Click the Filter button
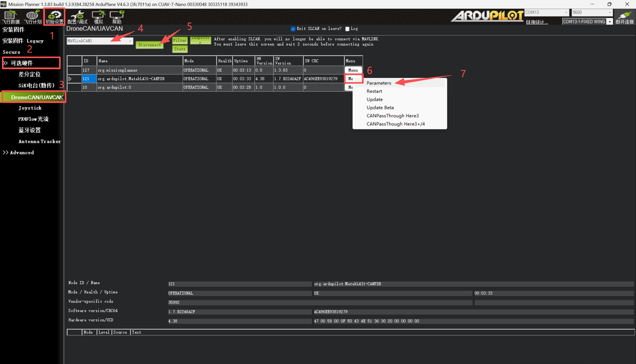Viewport: 636px width, 364px height. pyautogui.click(x=180, y=40)
